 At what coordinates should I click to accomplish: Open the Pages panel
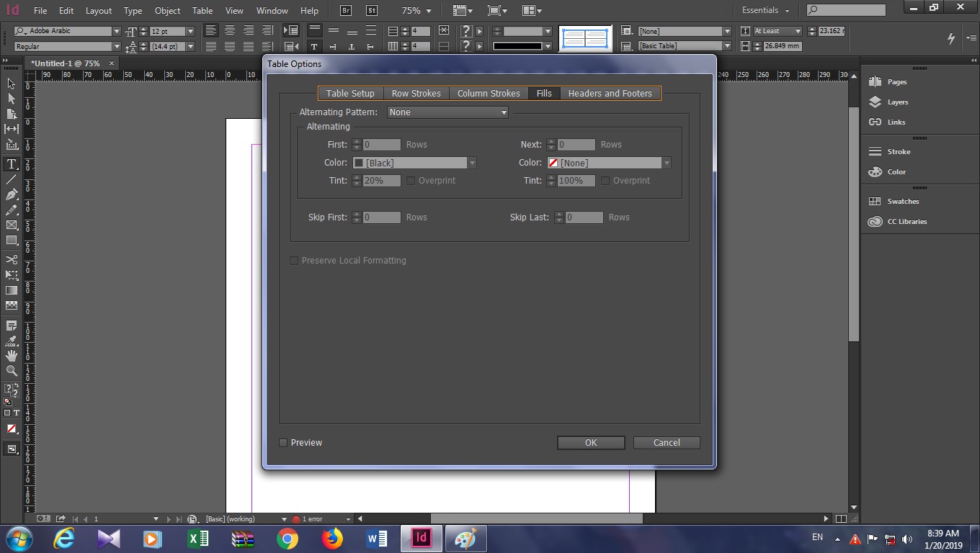888,82
